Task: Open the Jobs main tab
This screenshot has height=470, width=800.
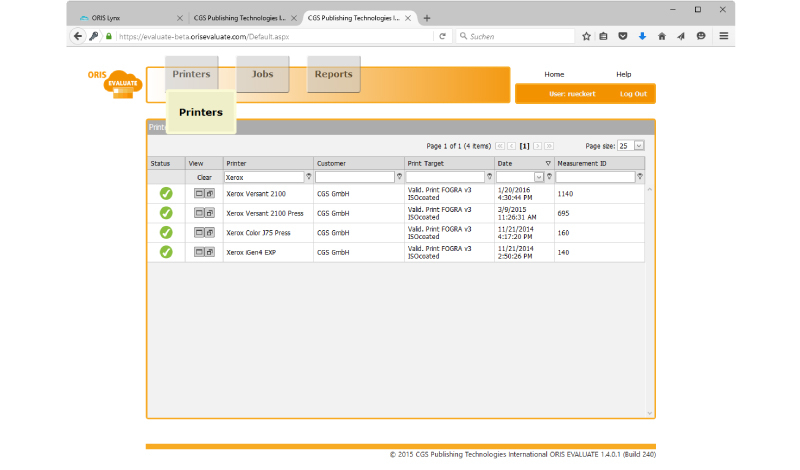Action: click(262, 74)
